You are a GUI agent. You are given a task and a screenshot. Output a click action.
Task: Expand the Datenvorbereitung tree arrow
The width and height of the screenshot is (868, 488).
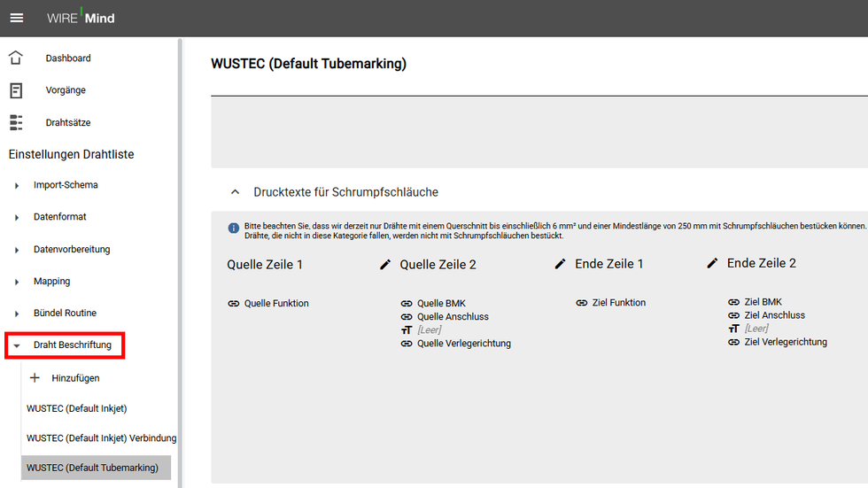[17, 250]
